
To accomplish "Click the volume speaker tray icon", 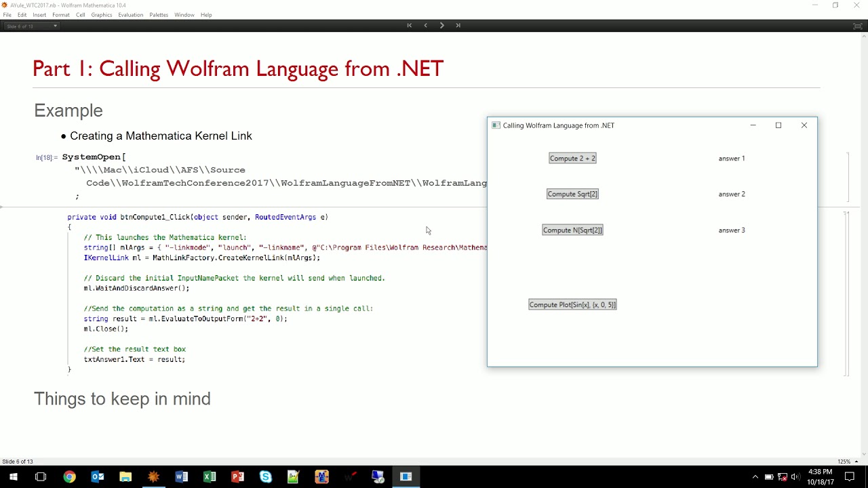I will pyautogui.click(x=795, y=476).
